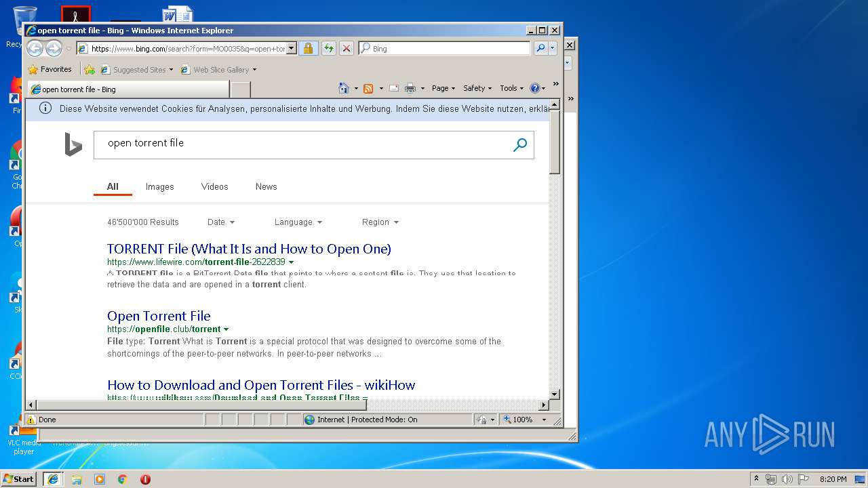Stop loading with the red X icon

[x=346, y=48]
